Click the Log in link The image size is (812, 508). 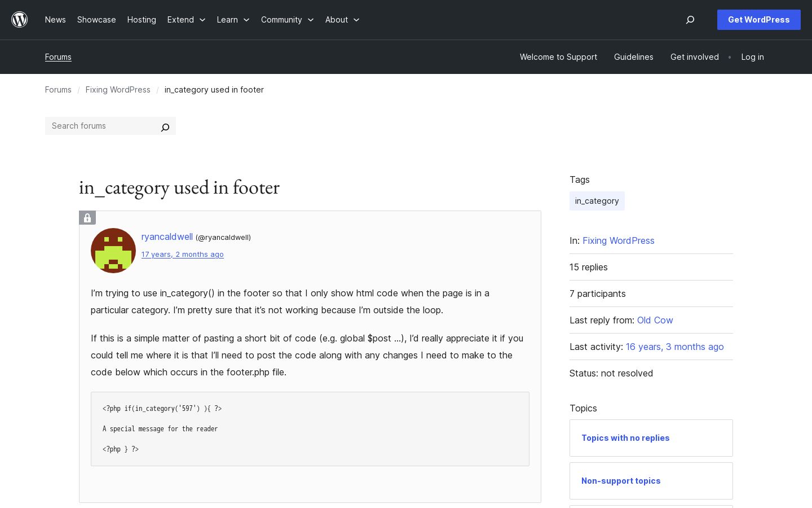tap(752, 57)
